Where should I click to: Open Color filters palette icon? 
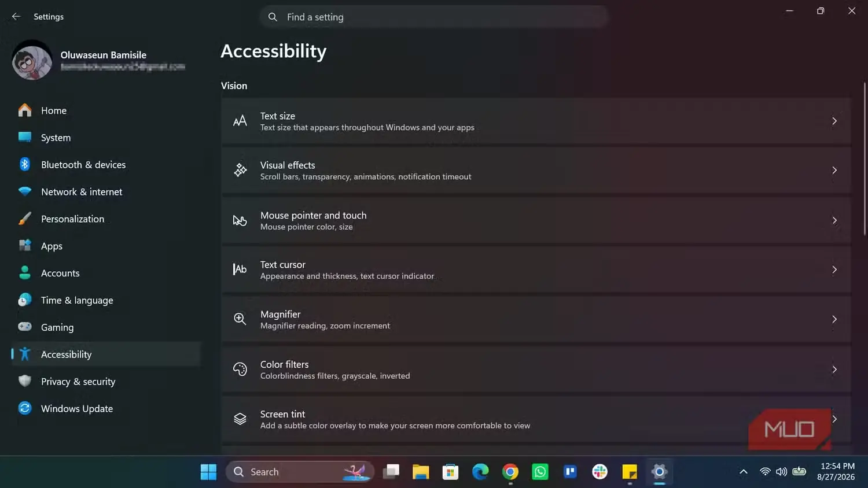(240, 369)
